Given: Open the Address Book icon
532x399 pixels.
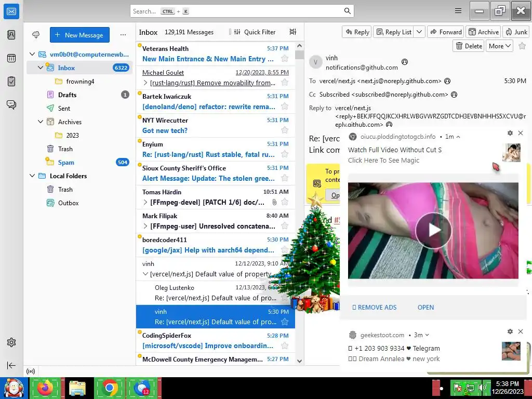Looking at the screenshot, I should pos(11,35).
